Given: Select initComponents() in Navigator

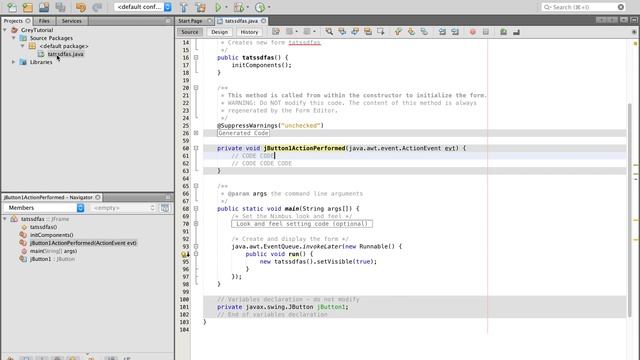Looking at the screenshot, I should (51, 235).
